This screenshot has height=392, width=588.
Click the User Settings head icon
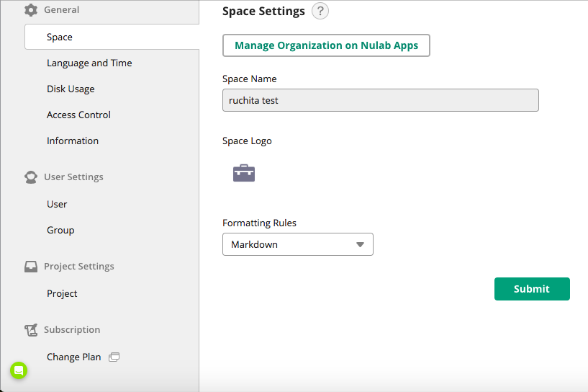pyautogui.click(x=31, y=177)
